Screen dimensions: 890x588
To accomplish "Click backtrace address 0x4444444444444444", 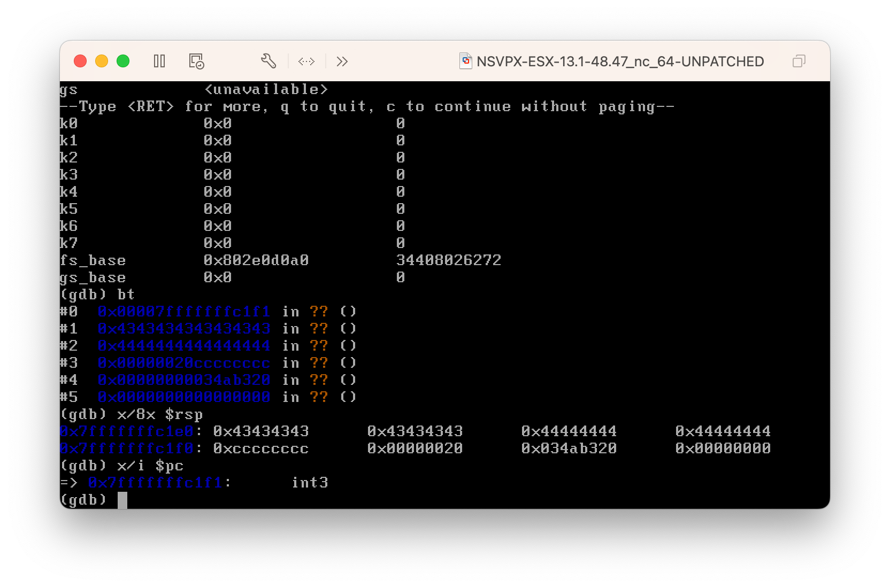I will point(183,346).
